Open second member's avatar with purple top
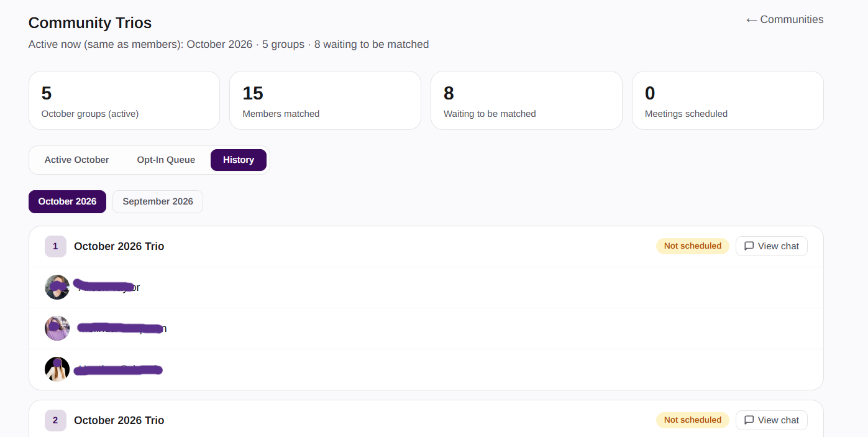This screenshot has width=868, height=437. 57,328
